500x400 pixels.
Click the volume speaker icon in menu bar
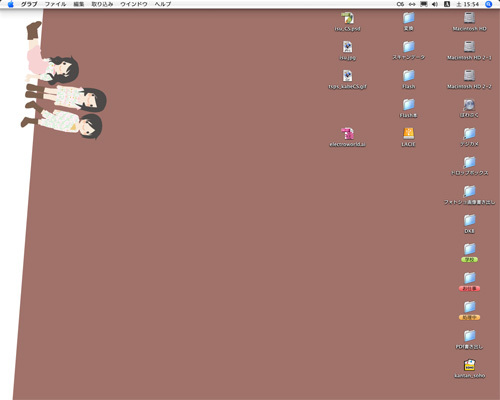tap(435, 4)
